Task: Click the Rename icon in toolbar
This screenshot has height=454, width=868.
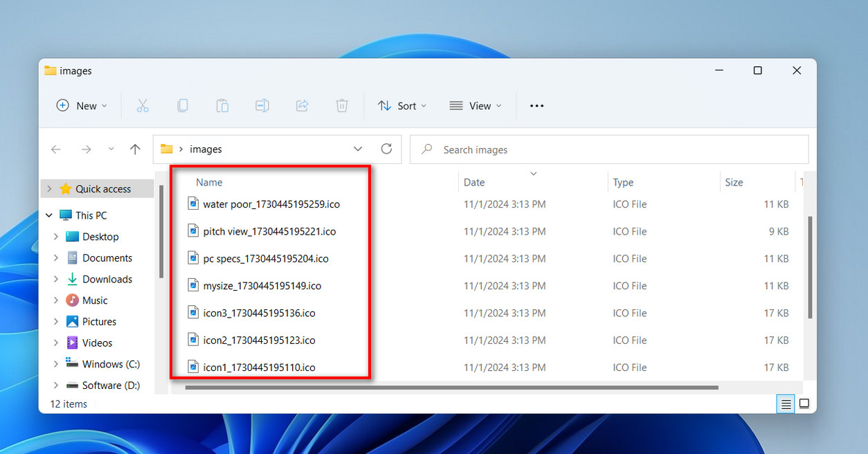Action: point(262,106)
